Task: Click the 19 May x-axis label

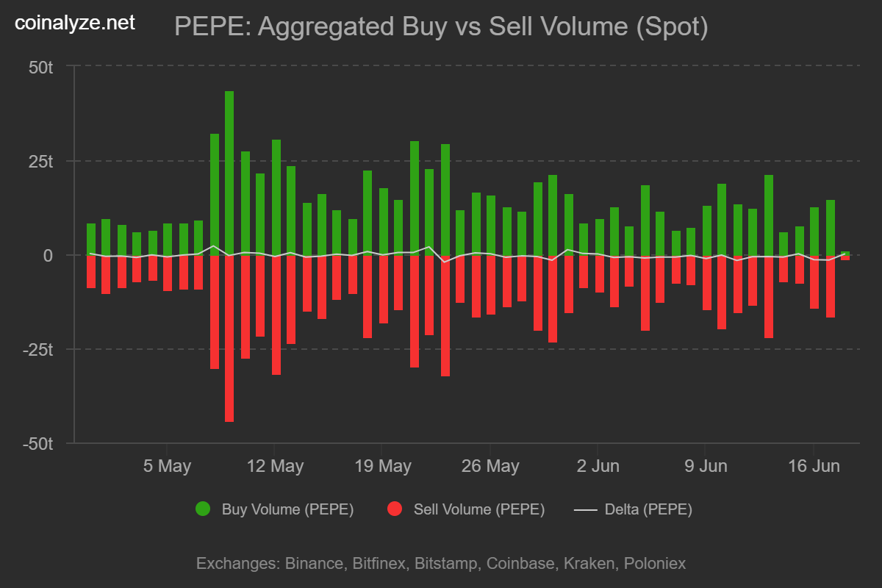Action: point(382,466)
